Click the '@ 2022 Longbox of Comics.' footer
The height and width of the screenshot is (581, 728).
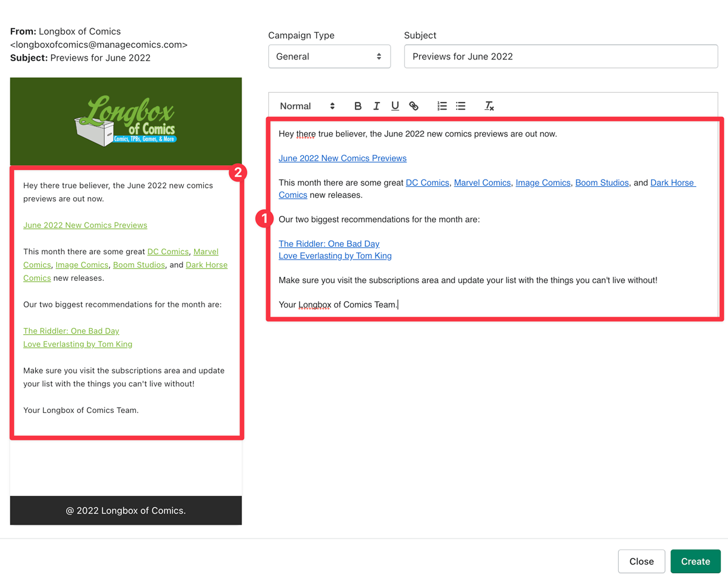click(x=126, y=511)
